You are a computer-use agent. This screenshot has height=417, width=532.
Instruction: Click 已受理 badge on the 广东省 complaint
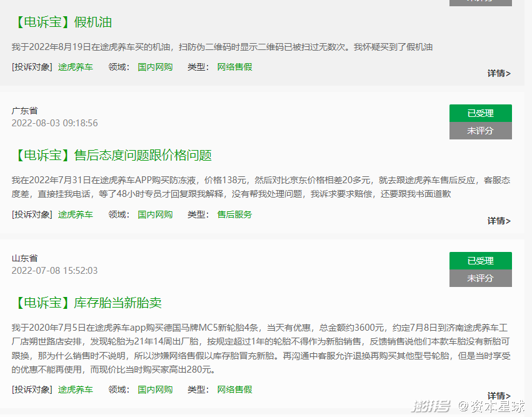point(480,113)
